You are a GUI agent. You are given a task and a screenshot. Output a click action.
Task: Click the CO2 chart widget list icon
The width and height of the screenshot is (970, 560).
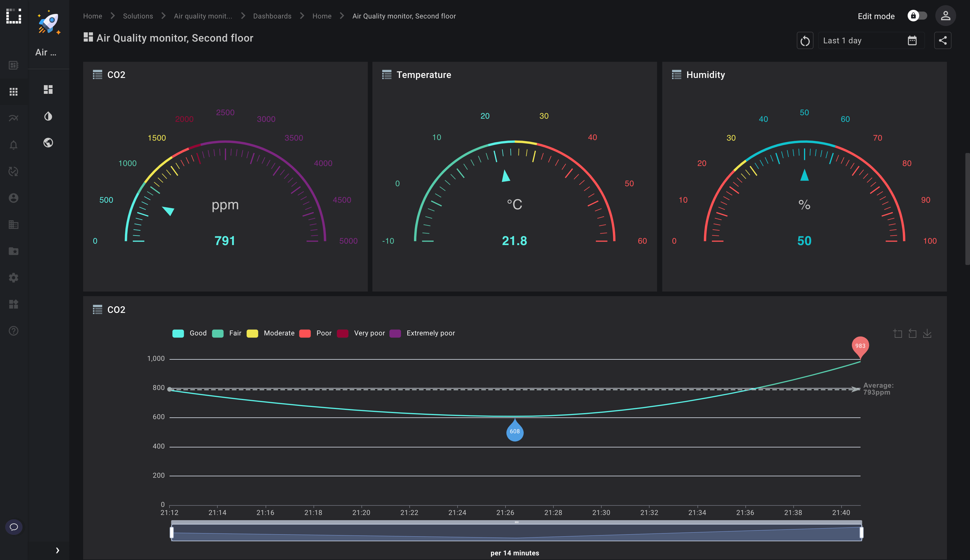pyautogui.click(x=97, y=310)
